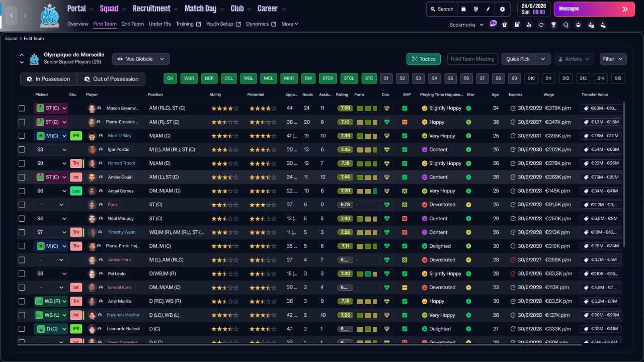644x362 pixels.
Task: Select the GK position slot
Action: 170,78
